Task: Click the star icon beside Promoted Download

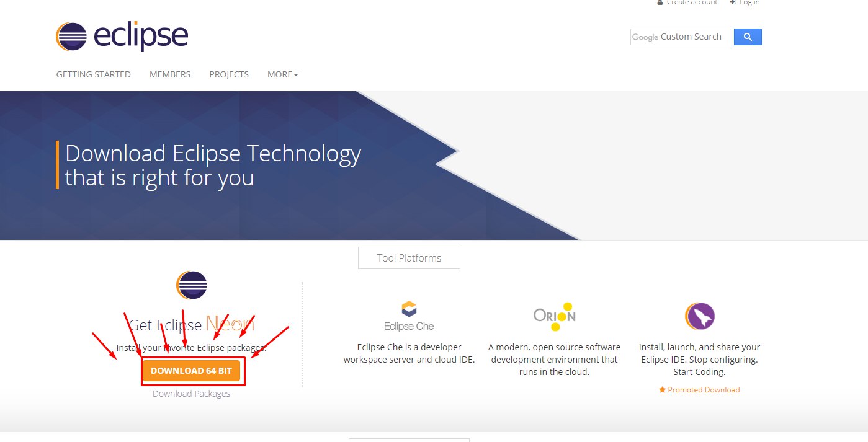Action: pyautogui.click(x=662, y=390)
